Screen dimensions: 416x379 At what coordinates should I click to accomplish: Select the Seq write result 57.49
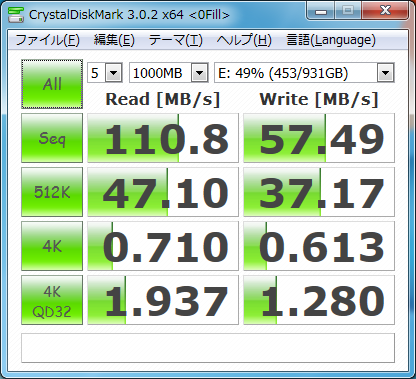pos(319,138)
